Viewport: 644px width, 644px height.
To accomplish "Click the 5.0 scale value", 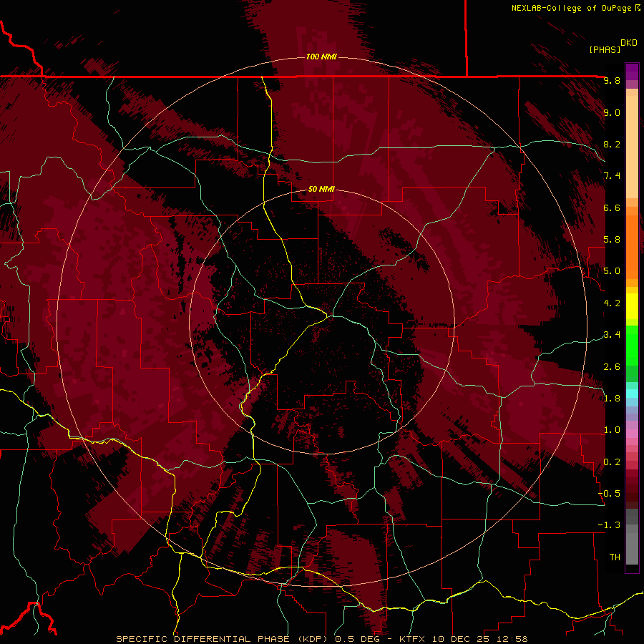I will [x=612, y=271].
